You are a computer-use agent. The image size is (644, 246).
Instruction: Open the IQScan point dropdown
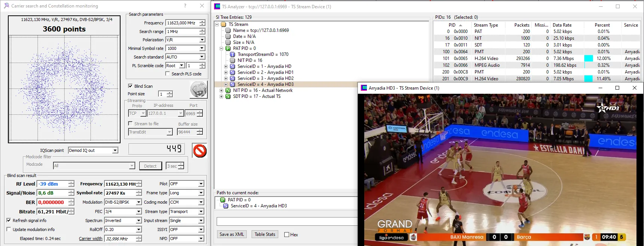(x=115, y=150)
